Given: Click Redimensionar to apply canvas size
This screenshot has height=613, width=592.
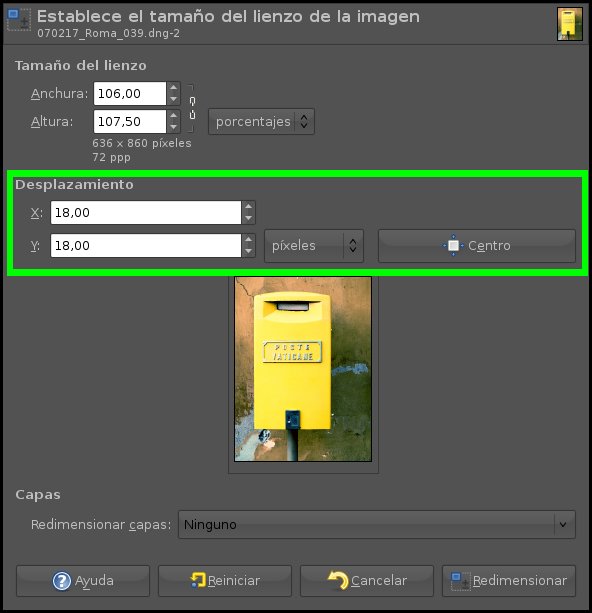Looking at the screenshot, I should 509,581.
